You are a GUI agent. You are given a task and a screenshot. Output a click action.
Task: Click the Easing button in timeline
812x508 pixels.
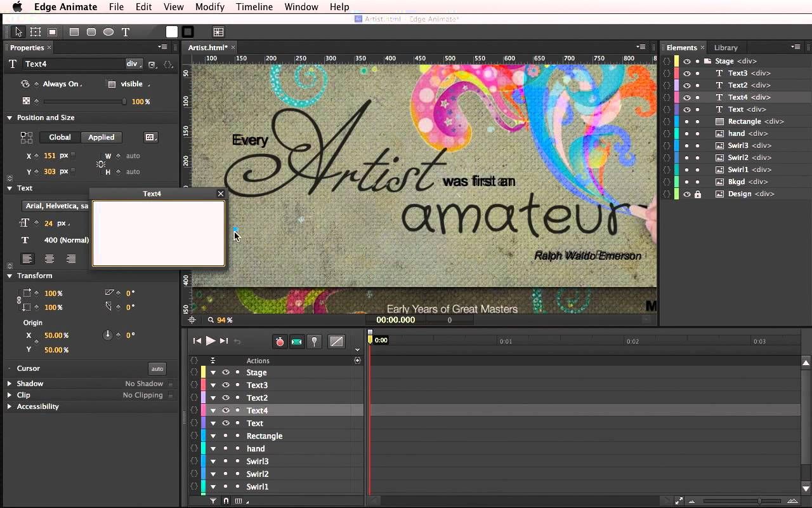[337, 342]
